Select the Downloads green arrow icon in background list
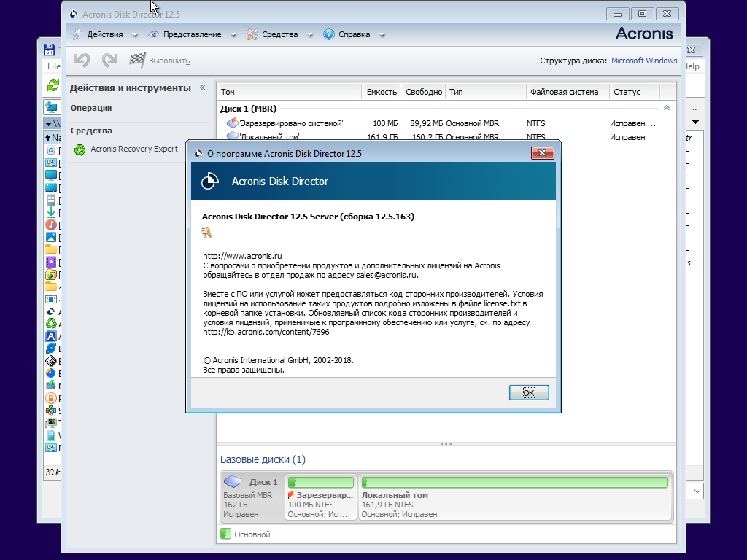This screenshot has height=560, width=747. click(x=51, y=212)
